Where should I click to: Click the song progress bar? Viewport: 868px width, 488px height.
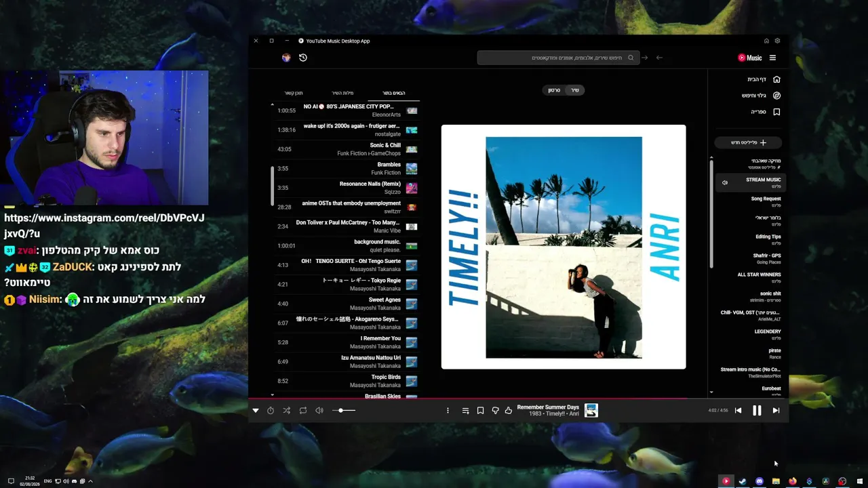coord(518,398)
